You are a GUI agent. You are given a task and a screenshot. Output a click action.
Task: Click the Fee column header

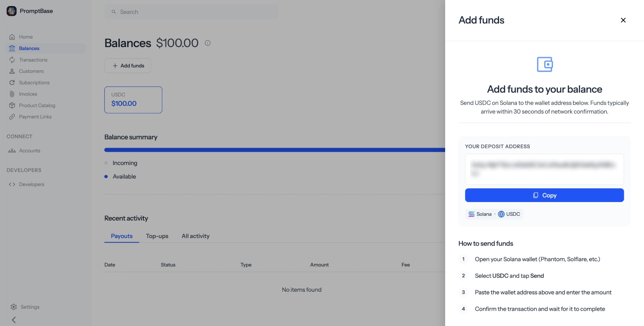[x=405, y=265]
